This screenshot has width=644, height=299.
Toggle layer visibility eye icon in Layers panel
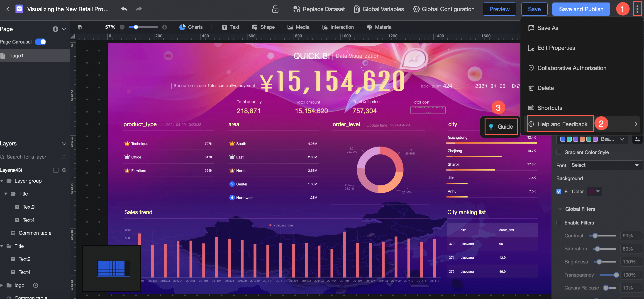(64, 170)
